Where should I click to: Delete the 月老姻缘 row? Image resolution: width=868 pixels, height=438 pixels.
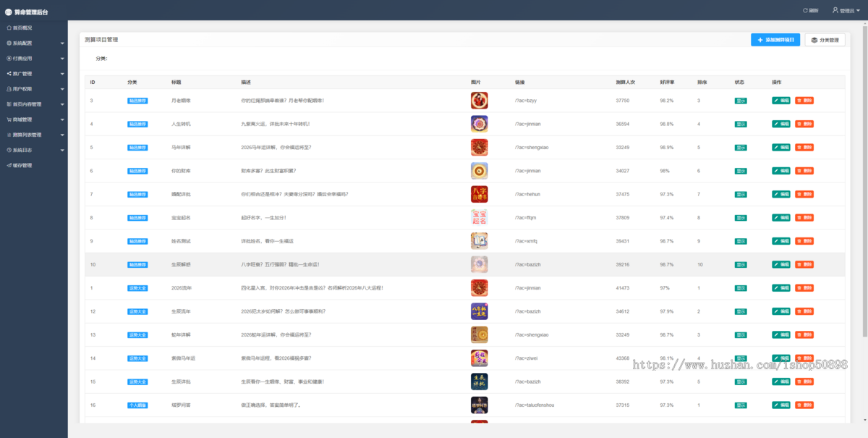coord(804,101)
